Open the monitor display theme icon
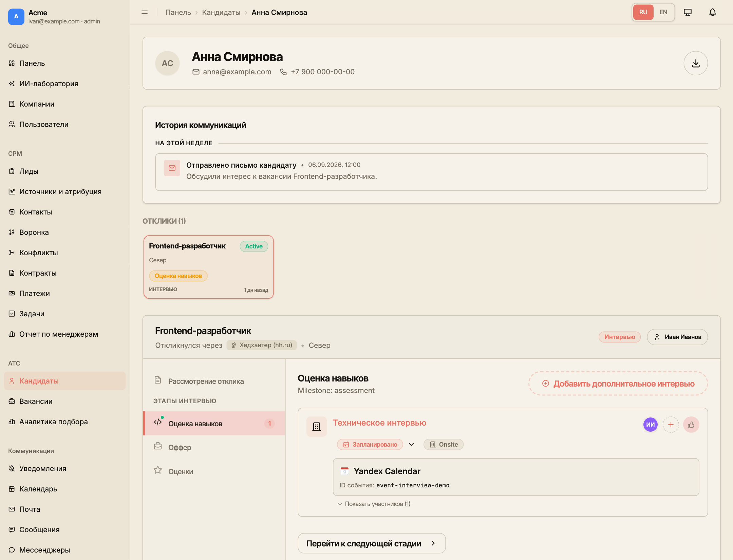Image resolution: width=733 pixels, height=560 pixels. click(x=688, y=12)
